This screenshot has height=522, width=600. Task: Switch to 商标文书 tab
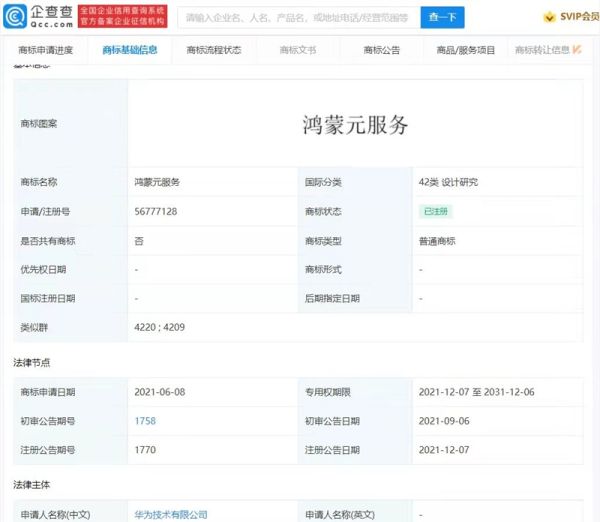coord(298,50)
